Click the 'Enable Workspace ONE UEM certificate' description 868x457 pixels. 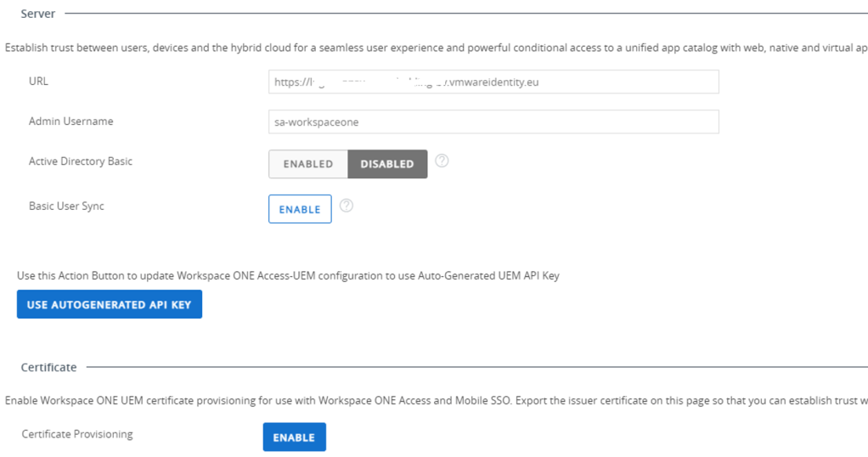[433, 400]
